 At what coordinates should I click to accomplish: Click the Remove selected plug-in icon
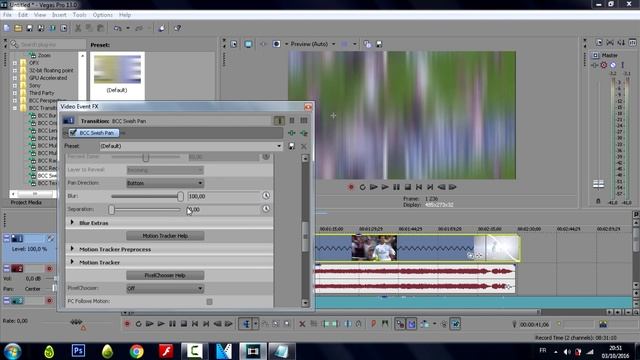pos(304,133)
